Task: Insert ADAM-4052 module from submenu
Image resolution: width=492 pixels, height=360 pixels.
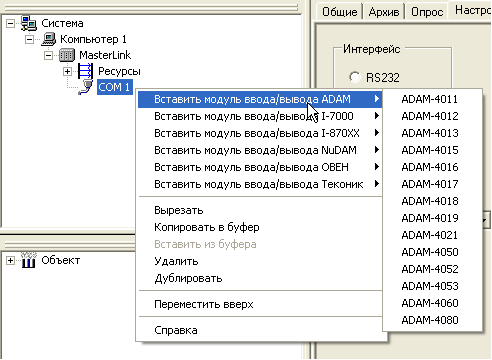Action: click(433, 269)
